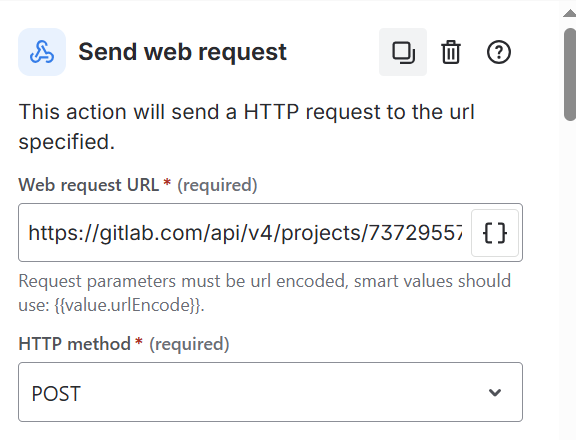Click '(required)' beside Web request URL

(x=217, y=185)
